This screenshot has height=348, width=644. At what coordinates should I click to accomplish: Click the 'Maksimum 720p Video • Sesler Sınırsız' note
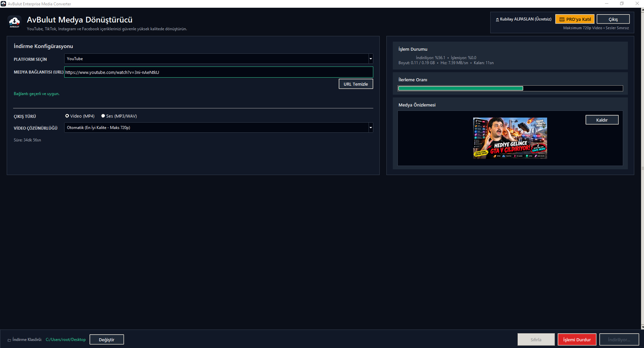point(596,28)
